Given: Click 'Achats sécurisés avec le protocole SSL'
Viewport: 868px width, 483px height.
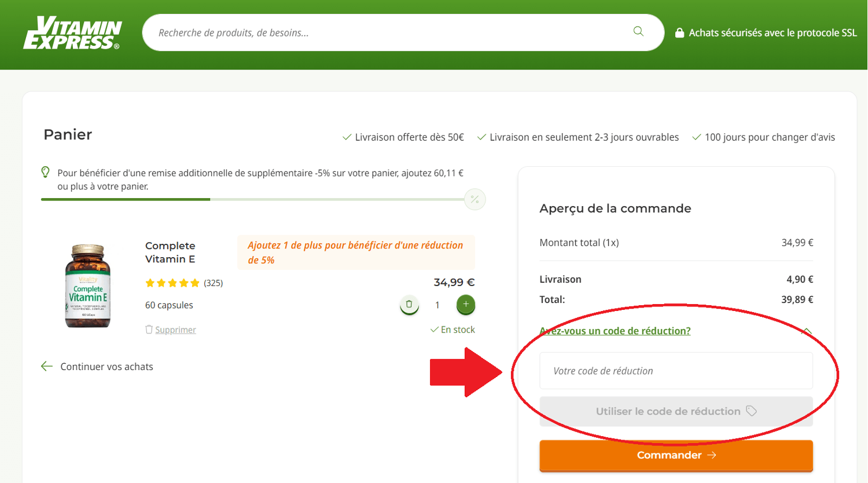Looking at the screenshot, I should point(773,33).
